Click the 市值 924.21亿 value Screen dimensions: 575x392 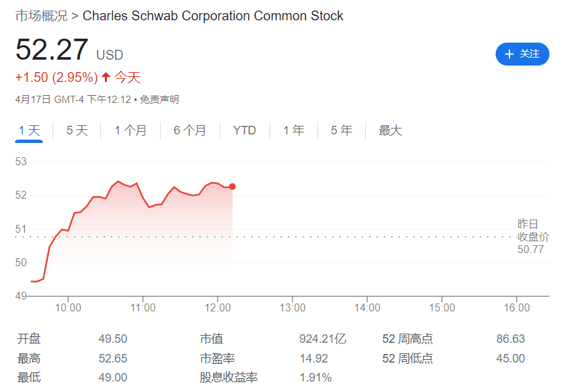click(323, 339)
